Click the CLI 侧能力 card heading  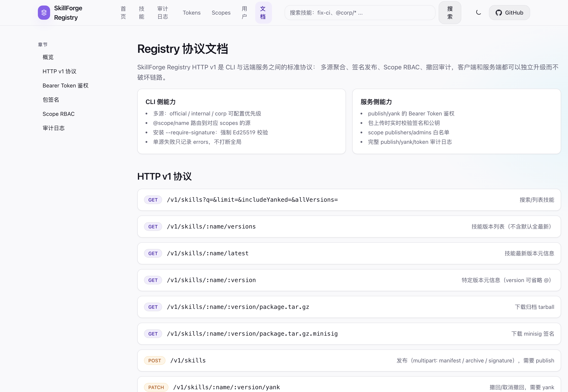coord(161,102)
